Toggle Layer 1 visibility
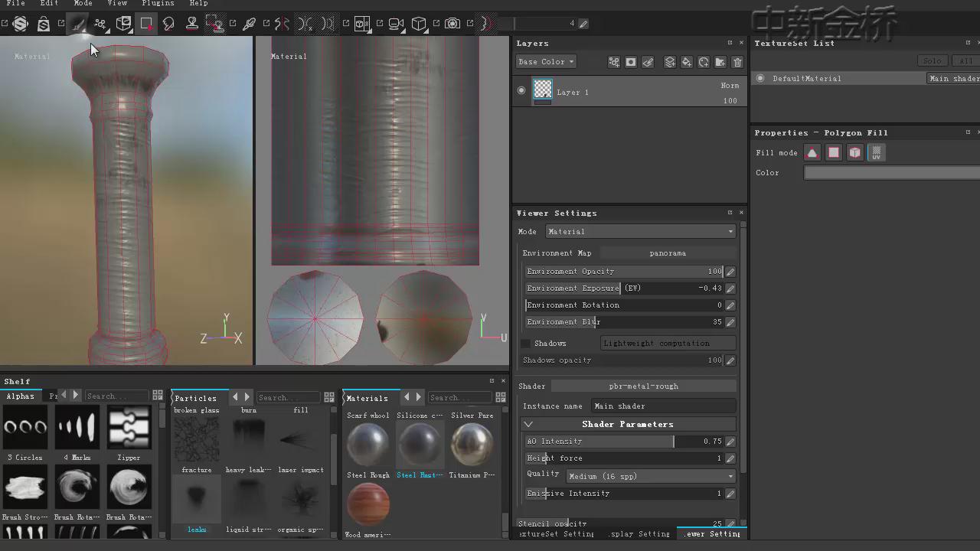 point(521,90)
